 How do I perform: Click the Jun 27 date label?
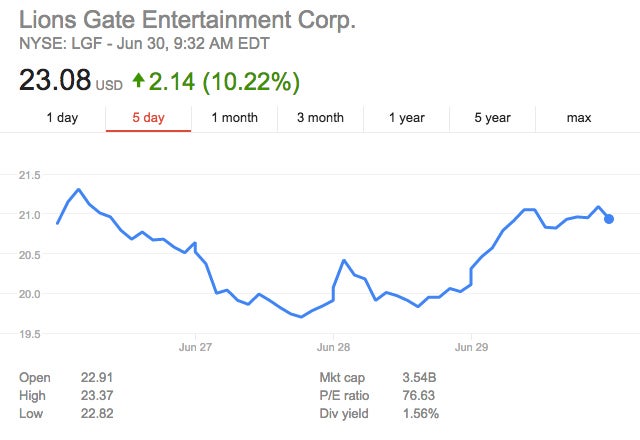tap(194, 348)
